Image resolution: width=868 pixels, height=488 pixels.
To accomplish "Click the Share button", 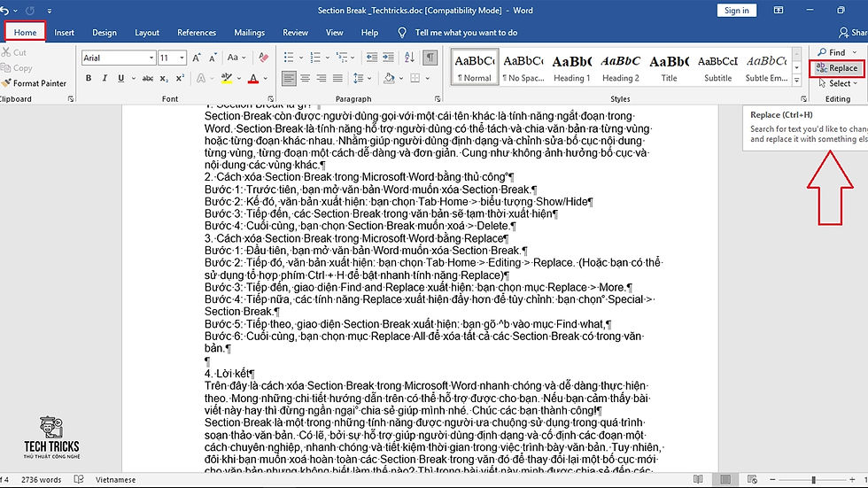I will [852, 33].
